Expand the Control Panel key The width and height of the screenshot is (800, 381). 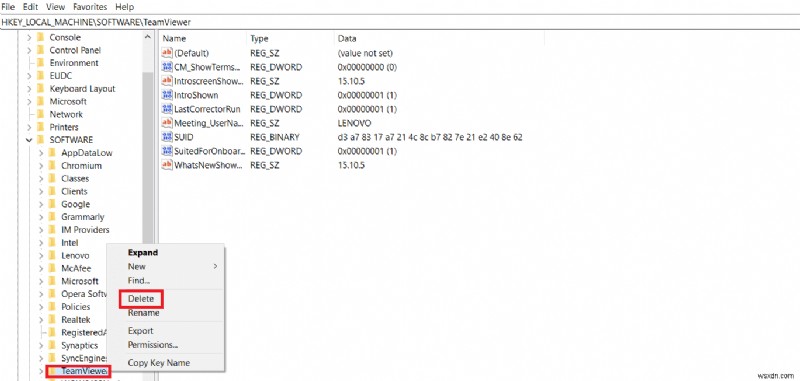click(29, 50)
